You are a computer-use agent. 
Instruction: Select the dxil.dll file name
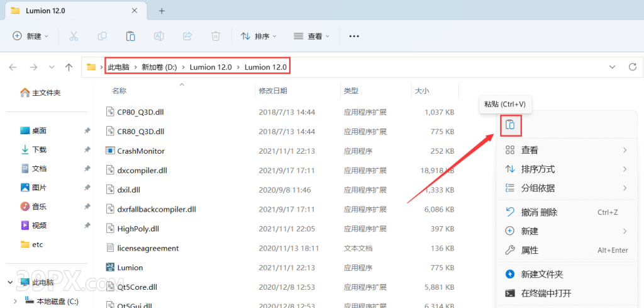pos(129,190)
